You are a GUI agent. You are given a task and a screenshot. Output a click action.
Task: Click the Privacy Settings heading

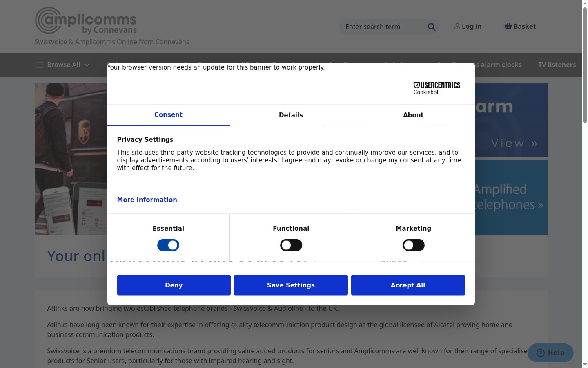tap(145, 140)
